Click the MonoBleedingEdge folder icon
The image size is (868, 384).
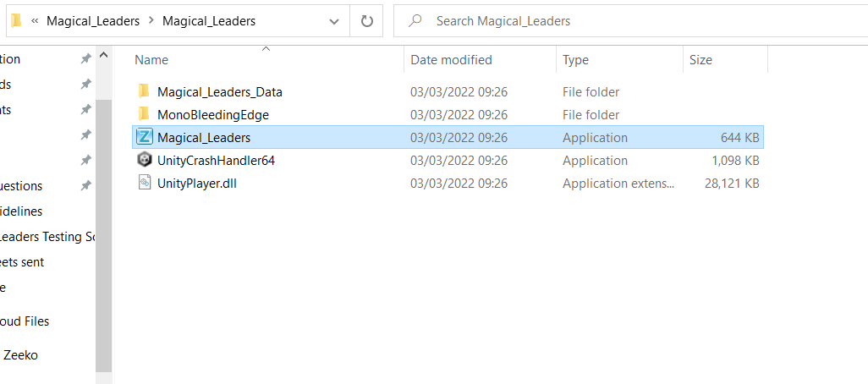(x=145, y=114)
